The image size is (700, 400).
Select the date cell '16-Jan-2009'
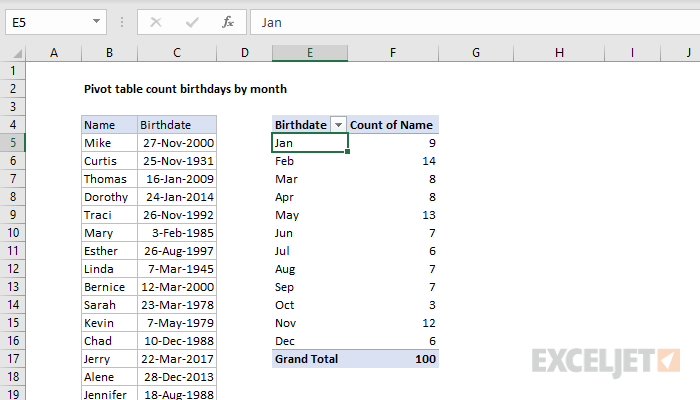click(x=177, y=179)
